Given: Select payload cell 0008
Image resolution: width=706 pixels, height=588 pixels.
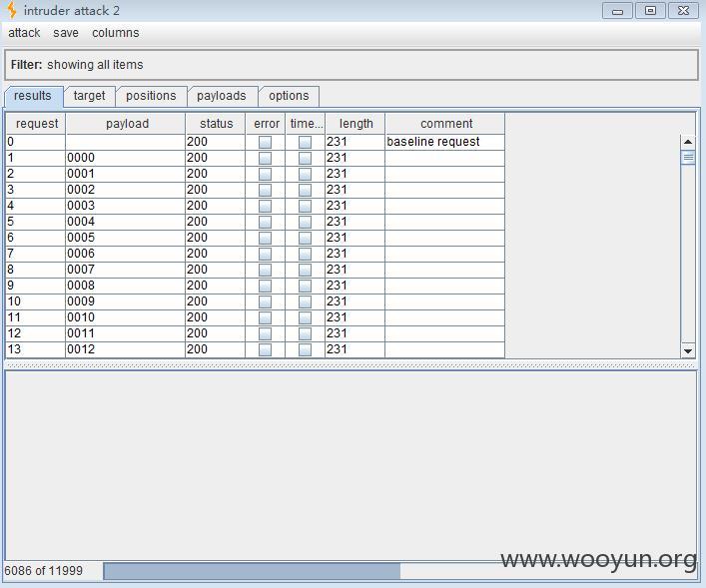Looking at the screenshot, I should pyautogui.click(x=125, y=286).
